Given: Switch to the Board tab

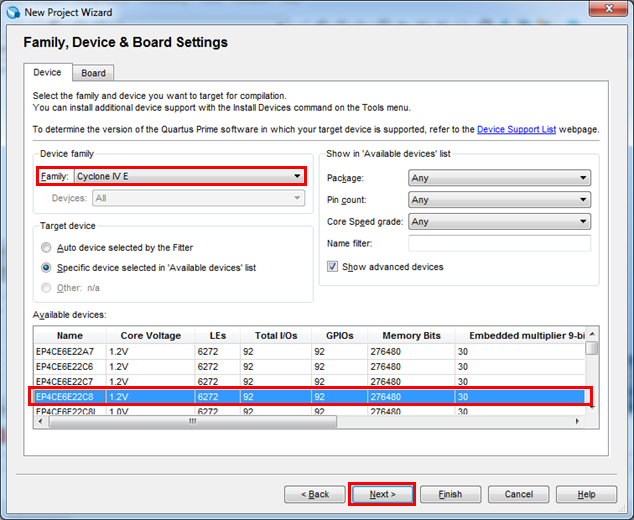Looking at the screenshot, I should (93, 73).
